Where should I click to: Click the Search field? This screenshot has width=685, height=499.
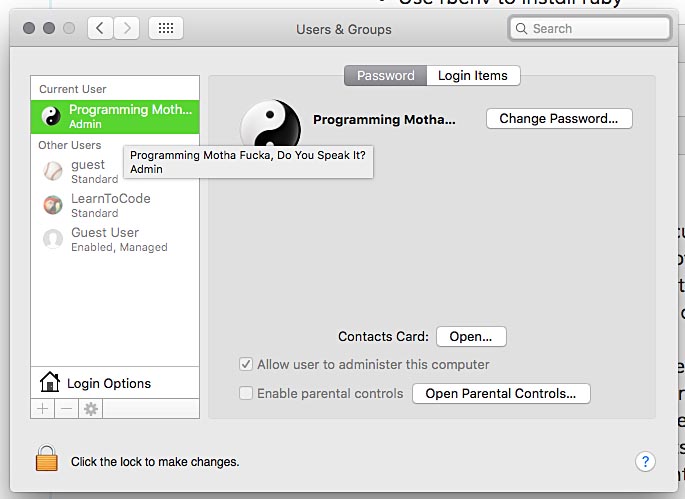[590, 29]
